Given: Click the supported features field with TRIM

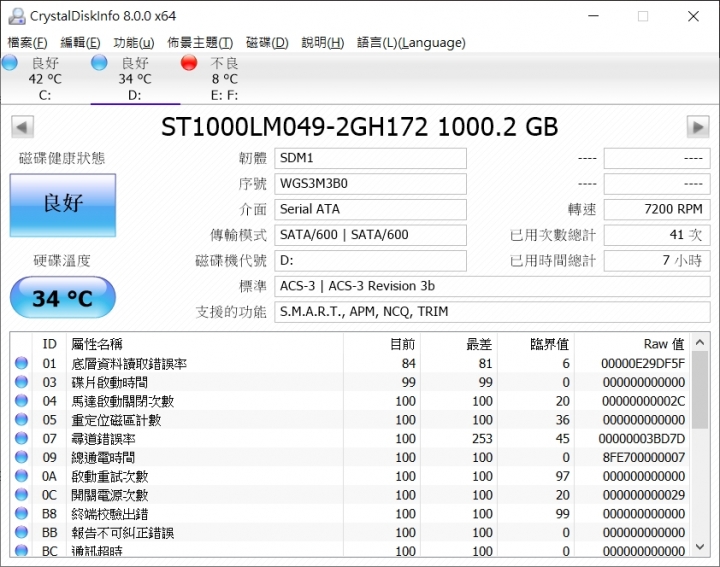Looking at the screenshot, I should tap(492, 312).
